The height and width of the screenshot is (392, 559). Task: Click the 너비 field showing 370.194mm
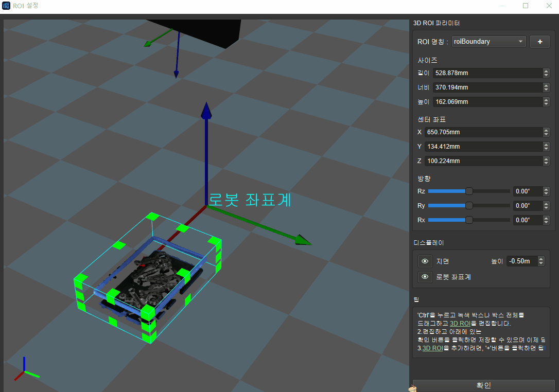point(487,87)
